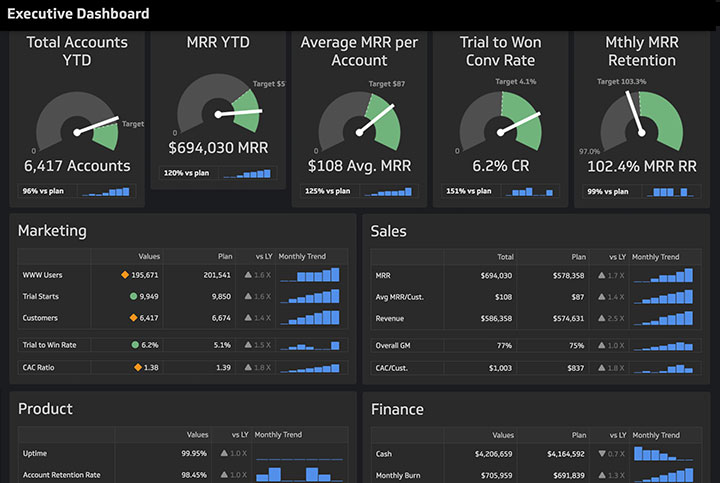The height and width of the screenshot is (483, 720).
Task: Click the 195,671 WWW Users value
Action: point(145,275)
